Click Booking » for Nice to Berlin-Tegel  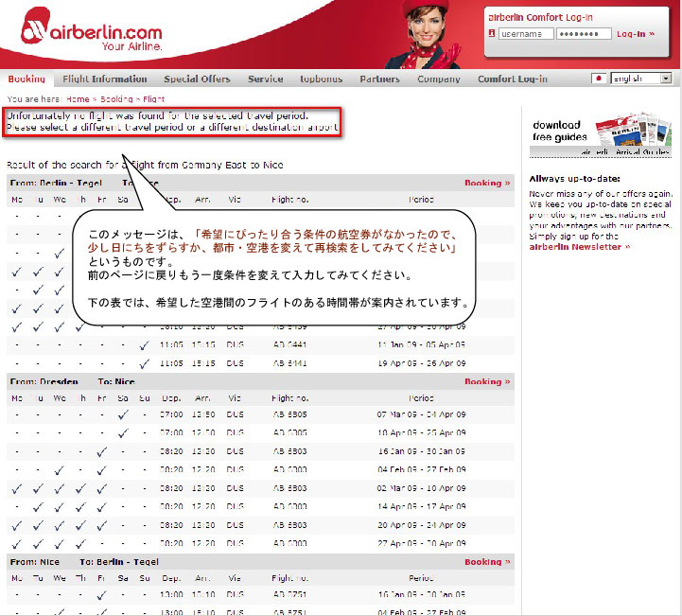tap(487, 562)
